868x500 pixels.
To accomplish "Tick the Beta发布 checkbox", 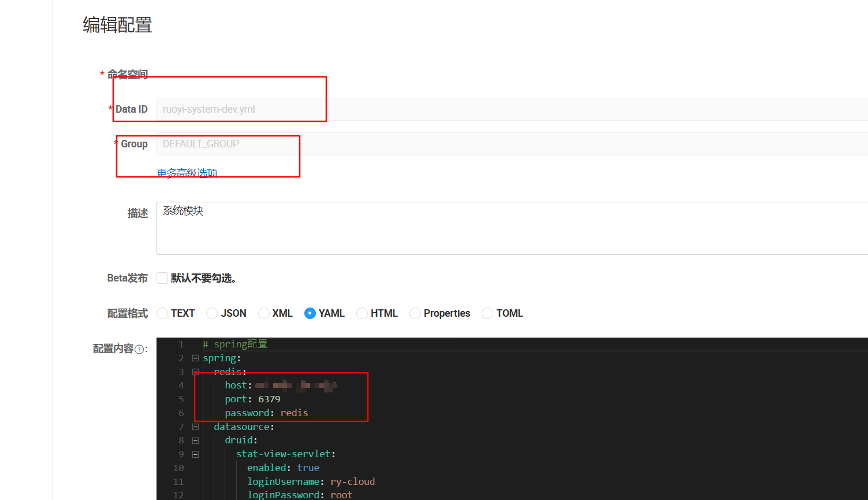I will pos(162,278).
